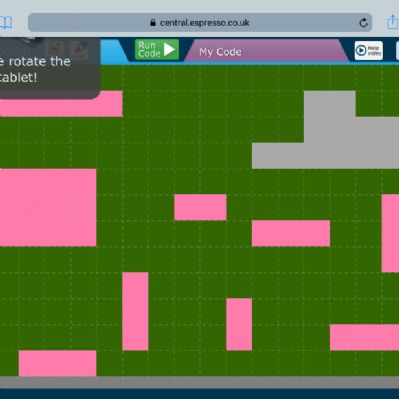Click the dimmed picture icon in the overlay
This screenshot has height=399, width=399.
point(55,49)
